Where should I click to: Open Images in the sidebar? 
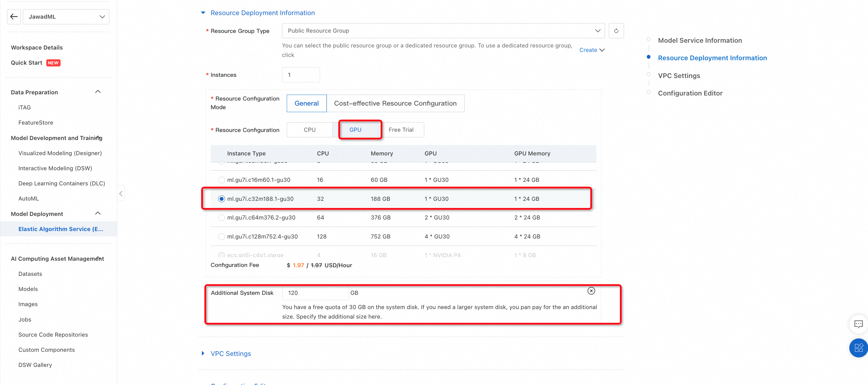pos(28,304)
